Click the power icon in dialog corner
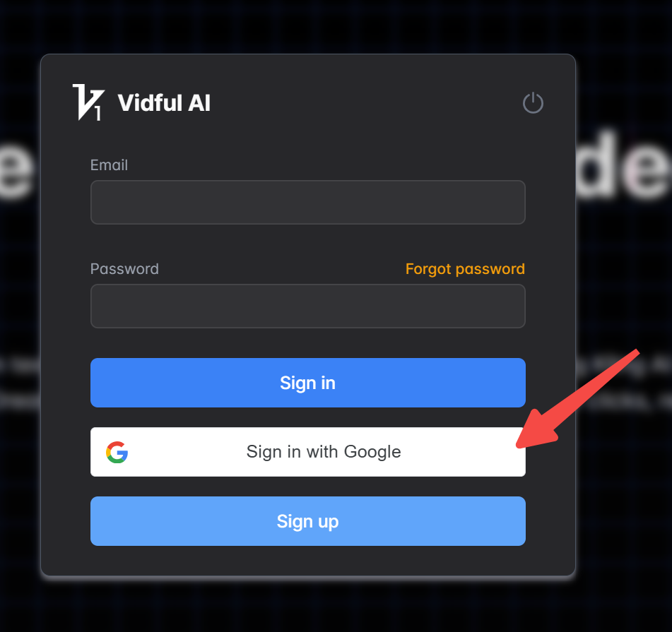The image size is (672, 632). point(533,103)
